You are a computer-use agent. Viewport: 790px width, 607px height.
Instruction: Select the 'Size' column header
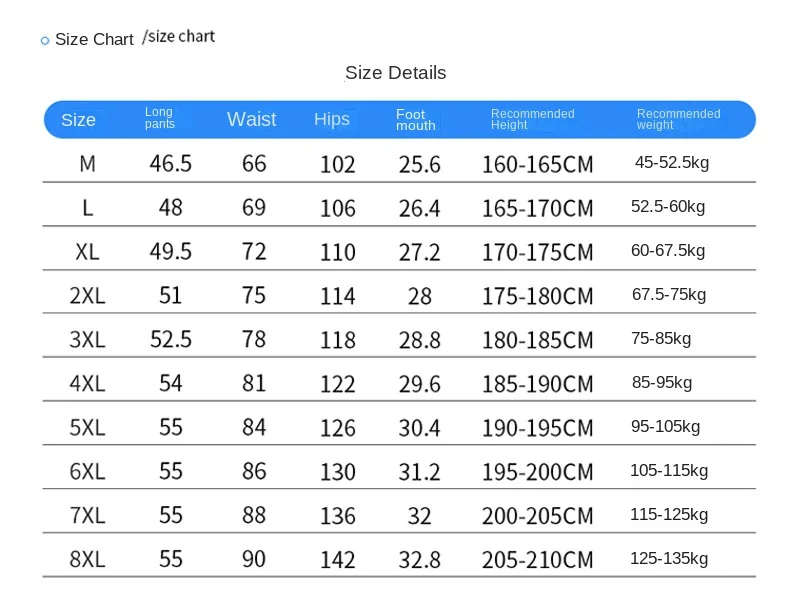pos(78,120)
